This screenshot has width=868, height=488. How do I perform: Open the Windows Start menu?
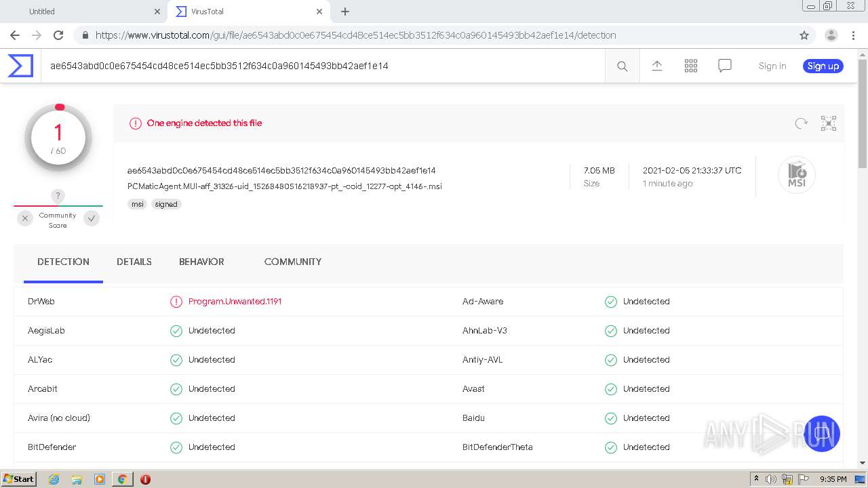tap(19, 479)
